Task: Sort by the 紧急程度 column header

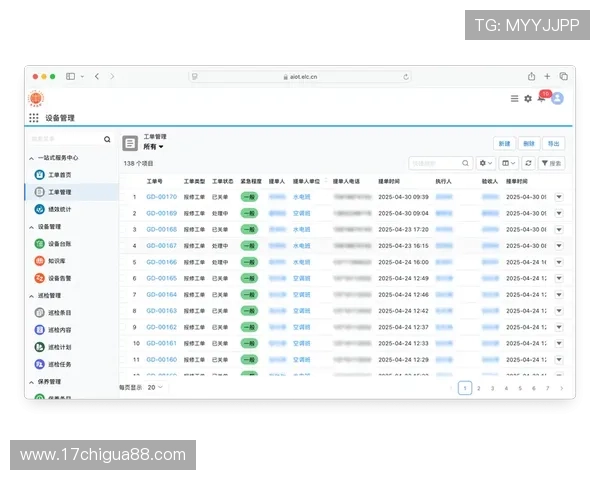Action: (x=251, y=181)
